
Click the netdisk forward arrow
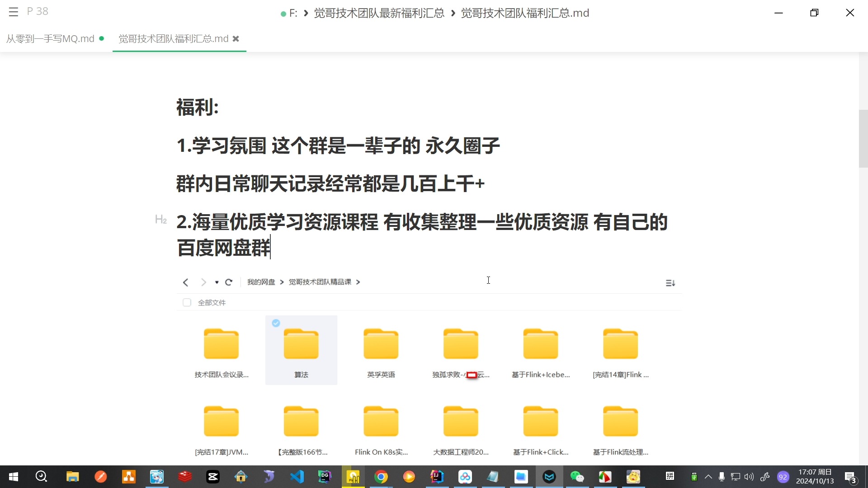(x=203, y=282)
